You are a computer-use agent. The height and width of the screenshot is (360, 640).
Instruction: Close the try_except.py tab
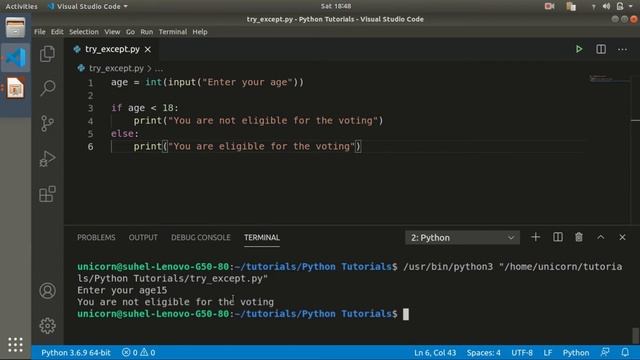[148, 49]
